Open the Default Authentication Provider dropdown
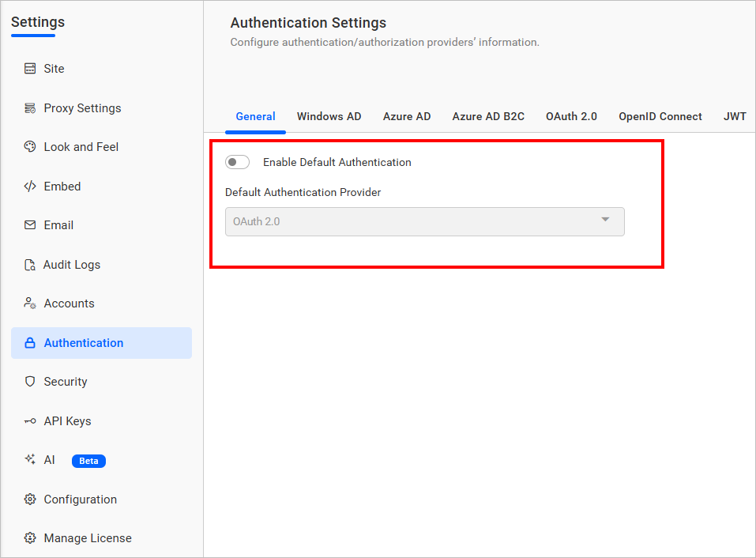756x558 pixels. [x=424, y=221]
